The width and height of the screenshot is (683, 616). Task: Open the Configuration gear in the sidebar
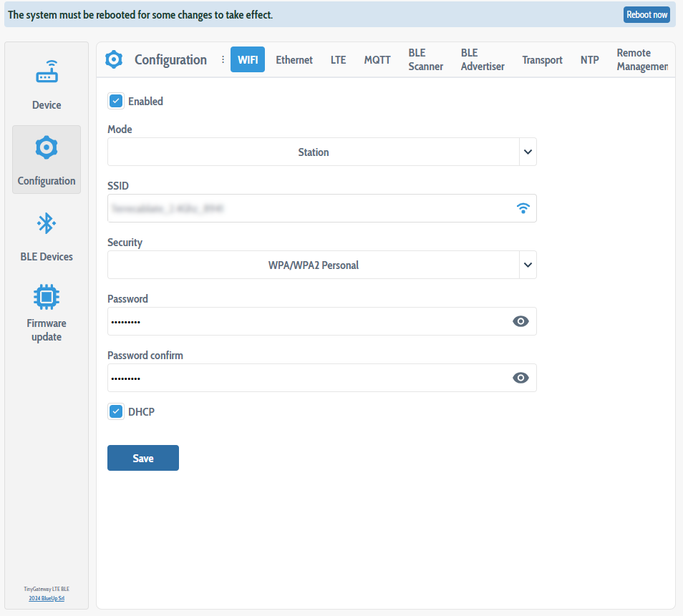point(46,147)
